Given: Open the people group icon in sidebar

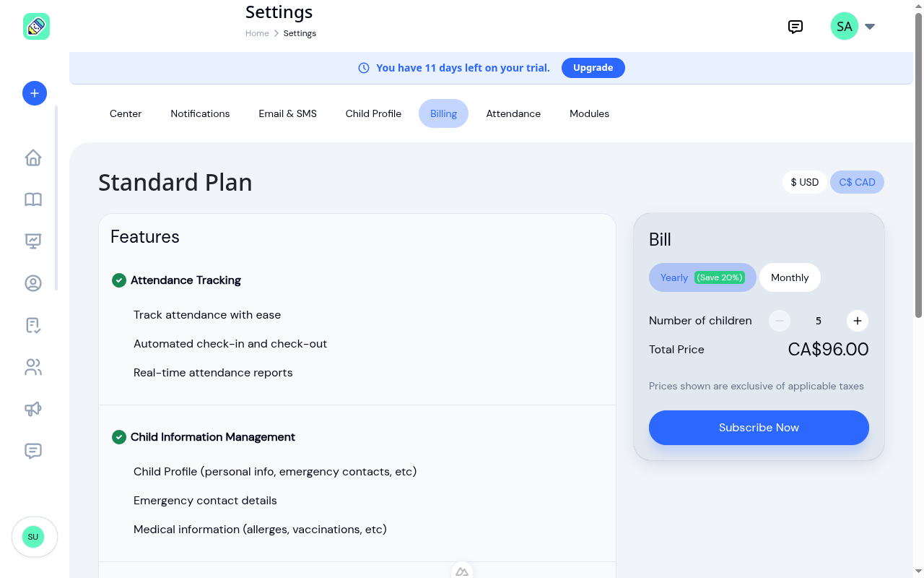Looking at the screenshot, I should click(33, 367).
